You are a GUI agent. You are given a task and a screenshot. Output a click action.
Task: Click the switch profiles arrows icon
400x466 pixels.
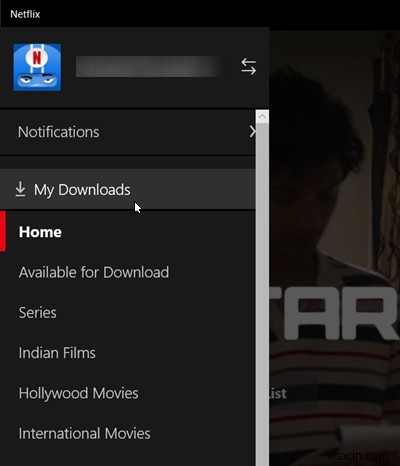pos(249,66)
